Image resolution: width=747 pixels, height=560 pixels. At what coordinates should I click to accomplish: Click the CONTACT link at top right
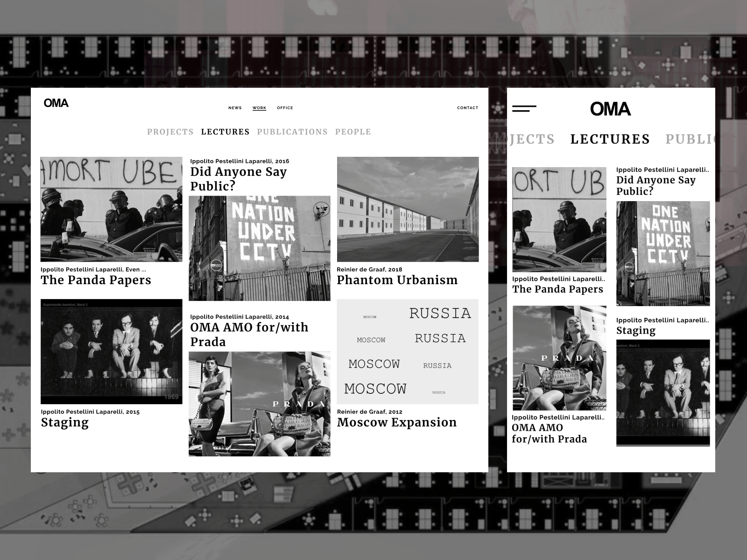pos(467,108)
